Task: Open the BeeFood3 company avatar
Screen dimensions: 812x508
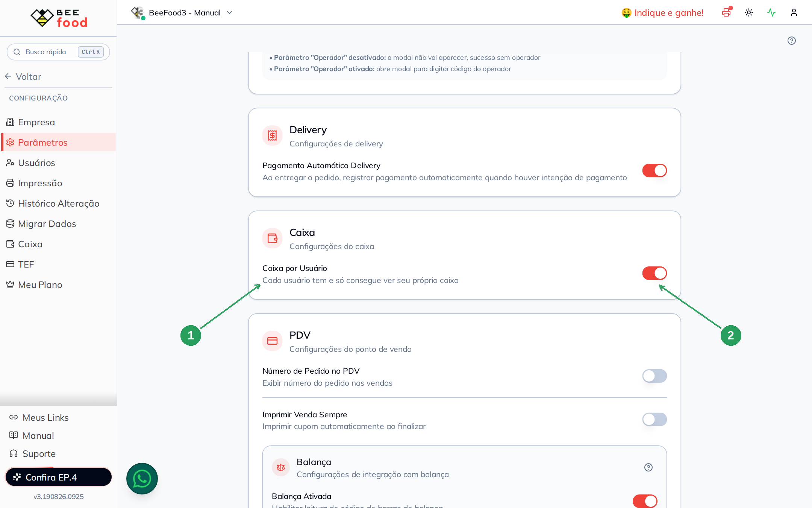Action: click(138, 12)
